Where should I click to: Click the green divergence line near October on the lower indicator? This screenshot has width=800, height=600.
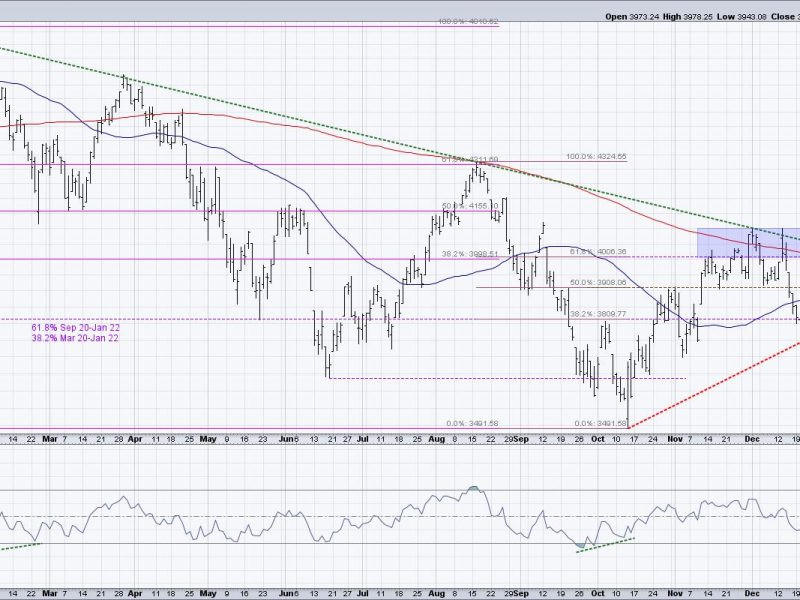606,543
